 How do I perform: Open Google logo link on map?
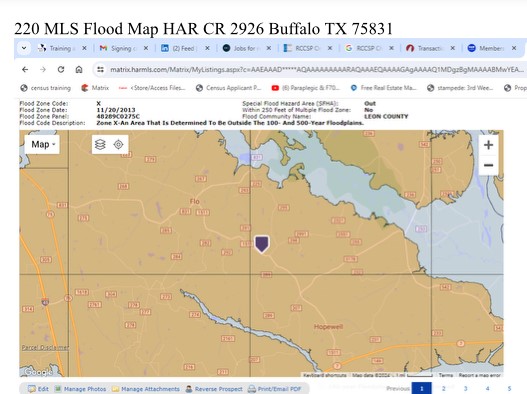[x=38, y=372]
